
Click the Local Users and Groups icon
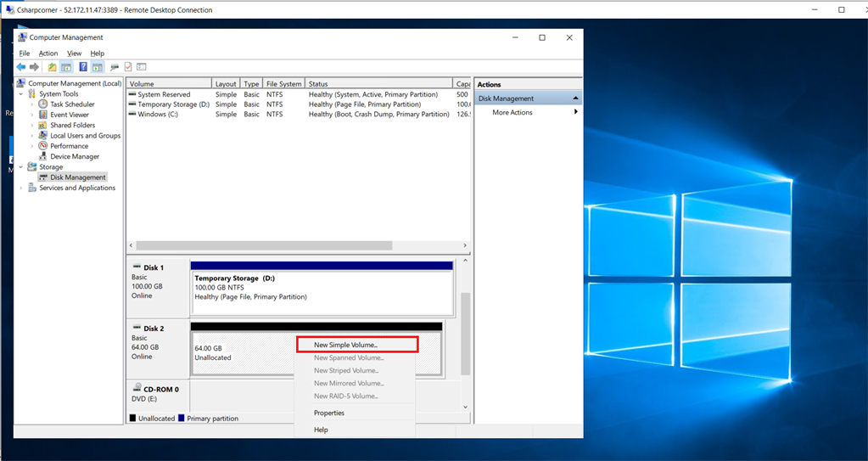click(42, 135)
